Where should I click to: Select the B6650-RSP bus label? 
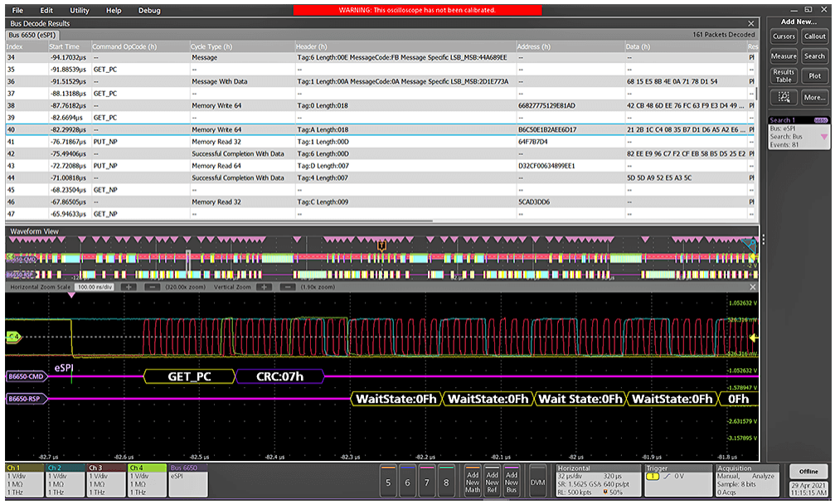[x=26, y=399]
